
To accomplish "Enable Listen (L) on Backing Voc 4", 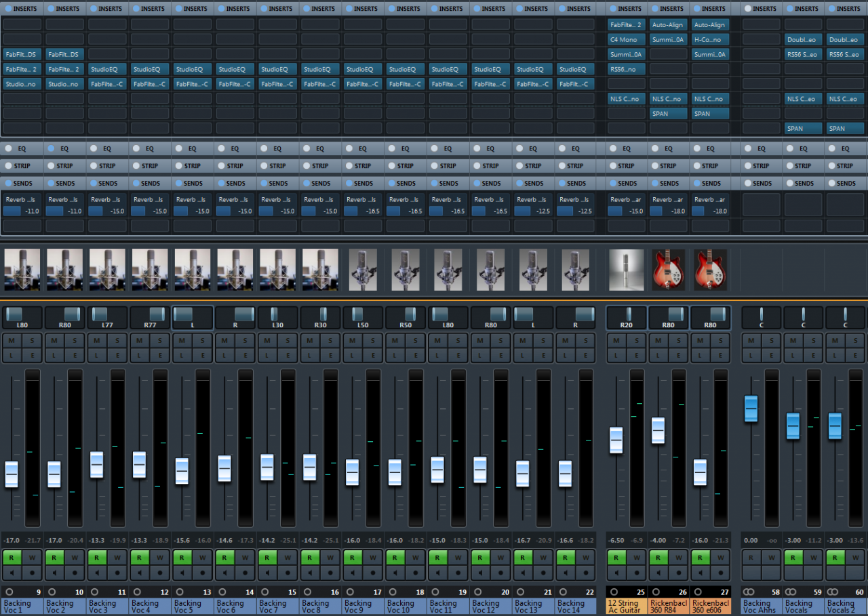I will pyautogui.click(x=139, y=354).
